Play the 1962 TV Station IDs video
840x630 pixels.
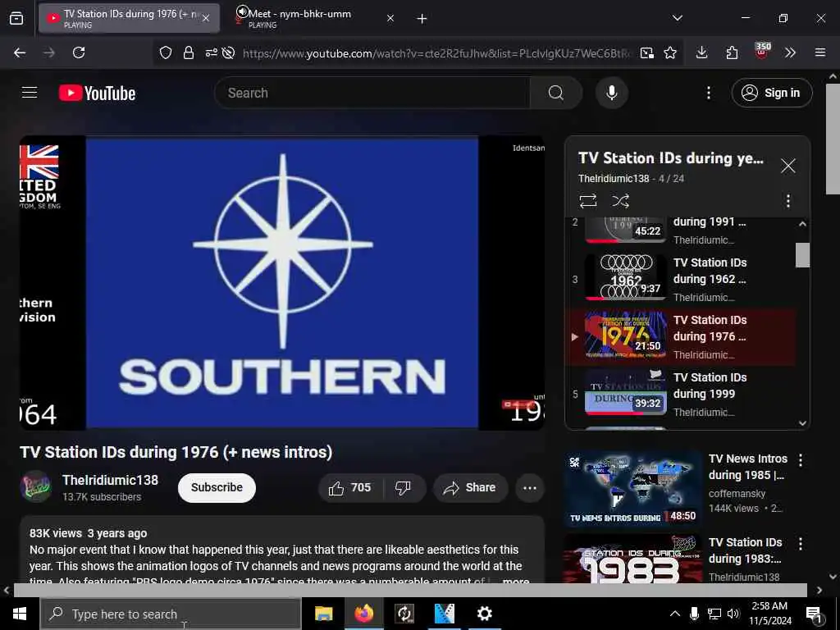(x=680, y=279)
